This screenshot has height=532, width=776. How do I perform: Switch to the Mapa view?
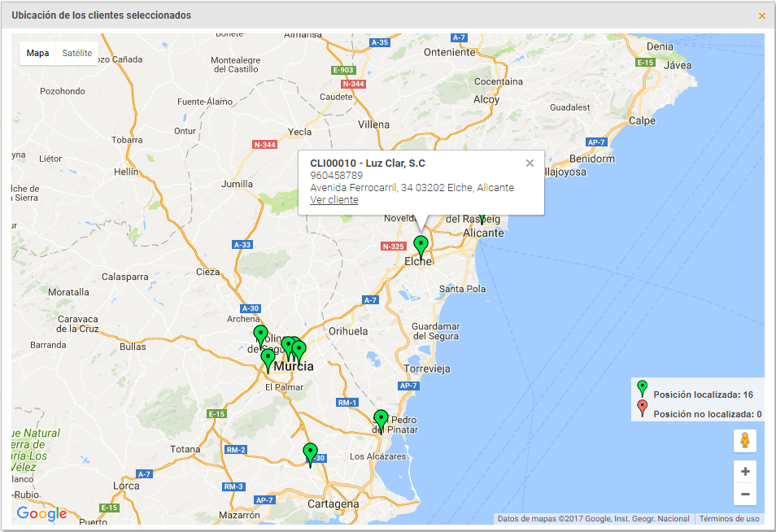[37, 54]
